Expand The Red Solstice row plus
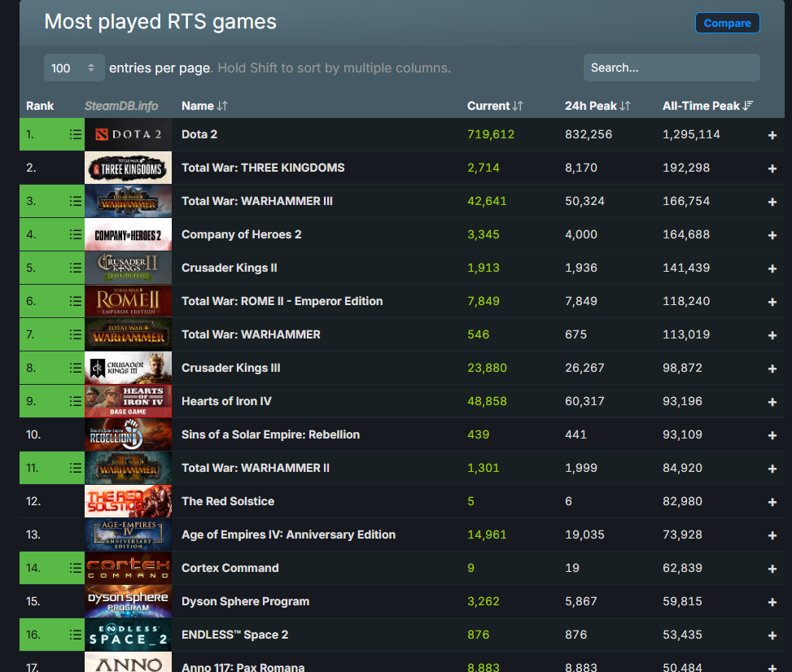 (x=772, y=502)
